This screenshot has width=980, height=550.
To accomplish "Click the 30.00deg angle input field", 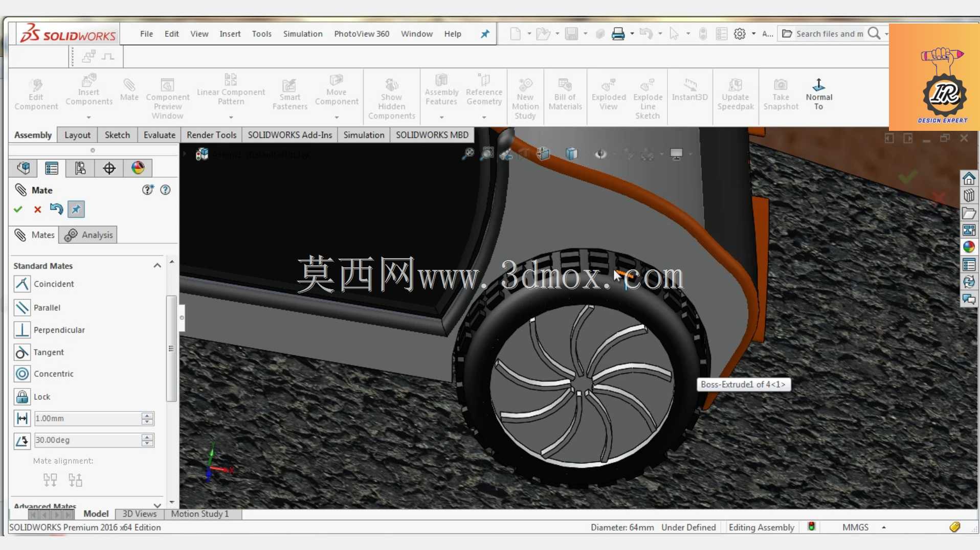I will (x=87, y=440).
